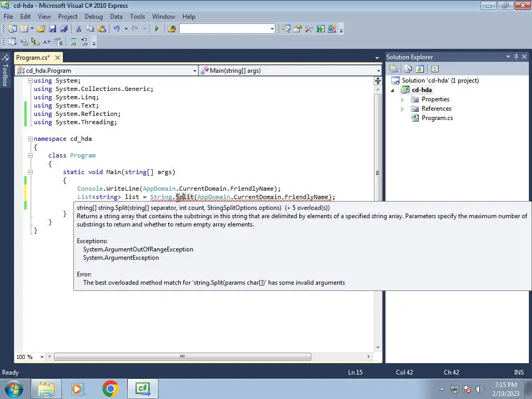This screenshot has width=532, height=399.
Task: Click the Start Page toolbar icon
Action: 320,29
